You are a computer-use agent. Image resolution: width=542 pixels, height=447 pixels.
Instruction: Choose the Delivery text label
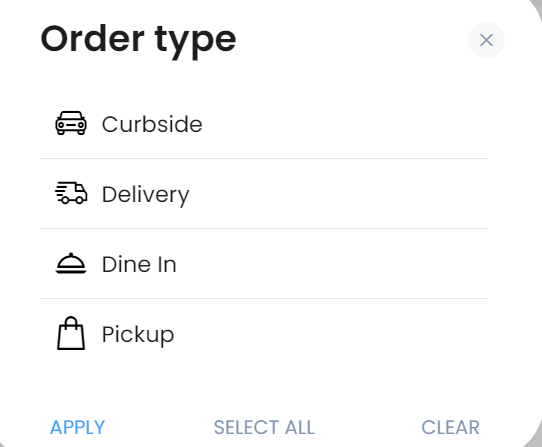pos(146,195)
